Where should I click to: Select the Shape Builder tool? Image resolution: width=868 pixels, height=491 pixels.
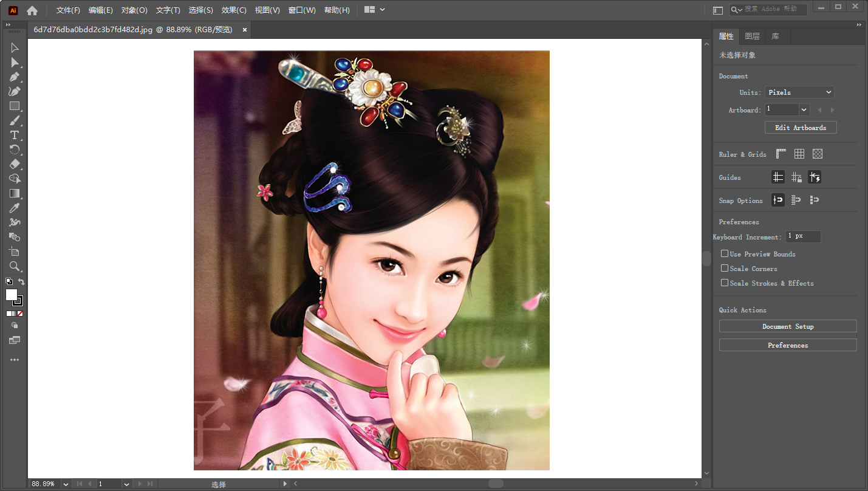(x=15, y=179)
